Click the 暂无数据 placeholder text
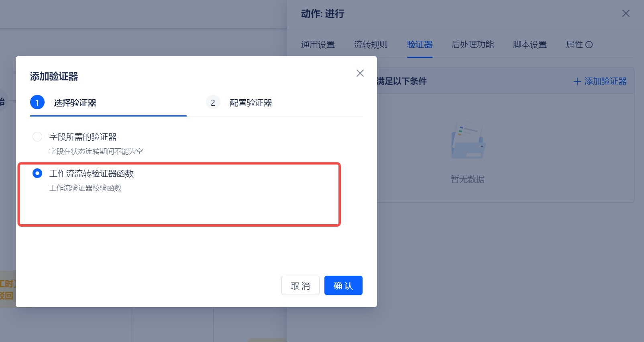Viewport: 644px width, 342px height. click(x=468, y=179)
